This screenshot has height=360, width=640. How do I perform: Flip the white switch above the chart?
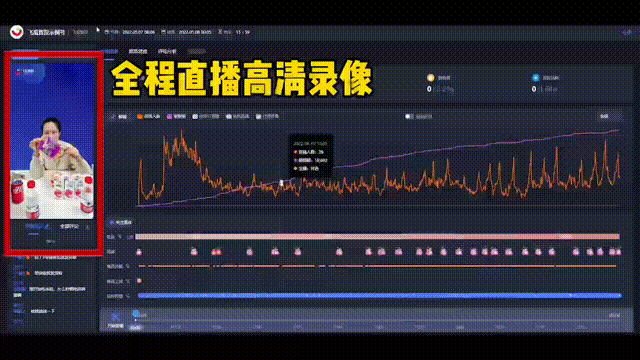[409, 116]
